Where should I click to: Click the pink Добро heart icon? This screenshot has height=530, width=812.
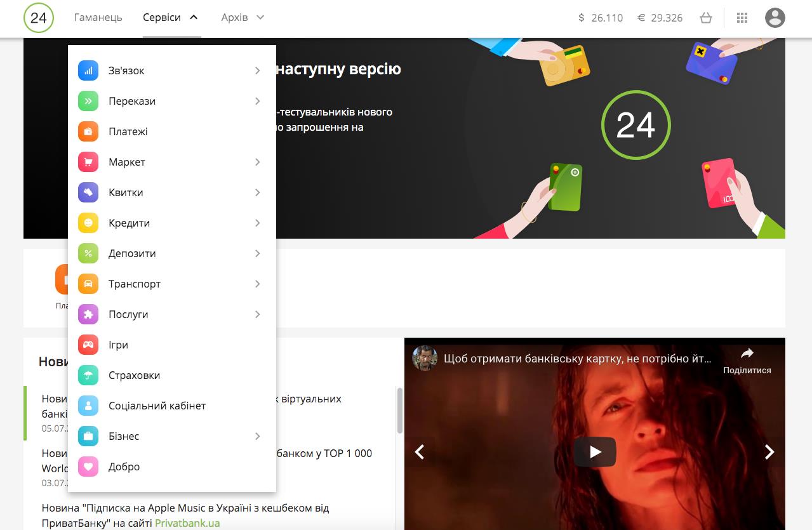(x=88, y=467)
